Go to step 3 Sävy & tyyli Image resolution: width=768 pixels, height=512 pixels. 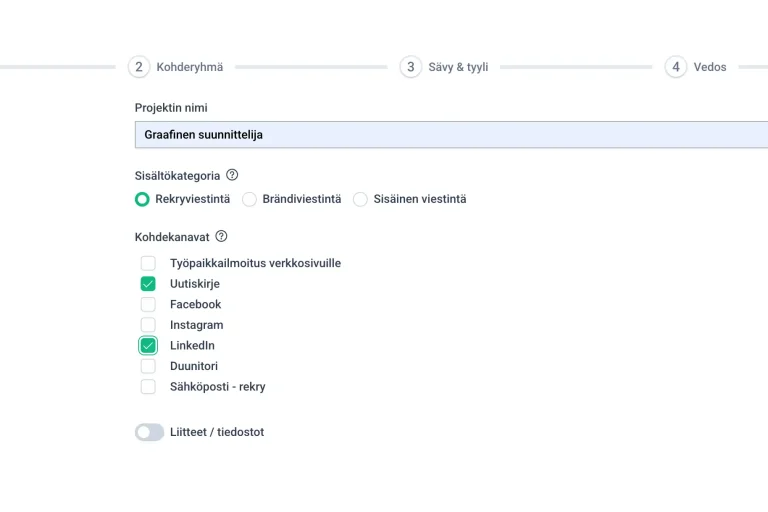pyautogui.click(x=458, y=67)
